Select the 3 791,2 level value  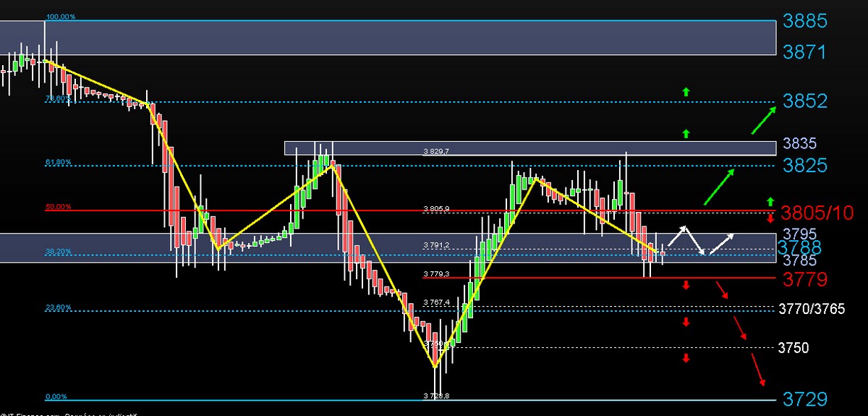click(436, 245)
